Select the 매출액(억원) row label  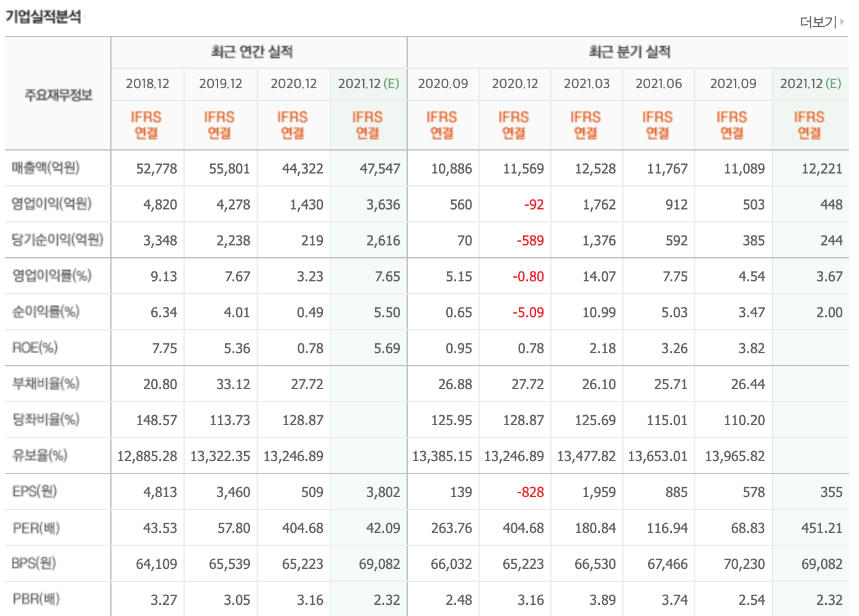pos(46,168)
